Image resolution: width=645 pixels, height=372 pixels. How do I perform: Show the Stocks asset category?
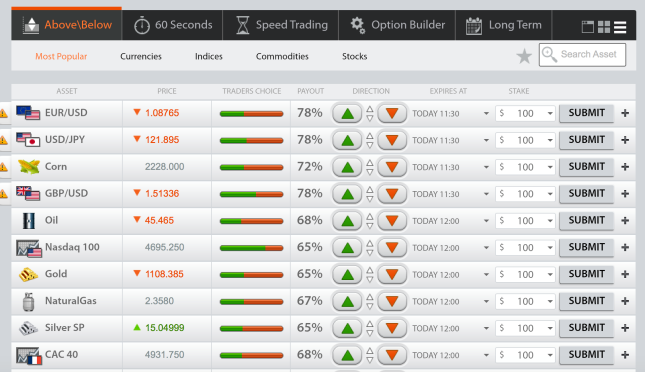point(354,56)
